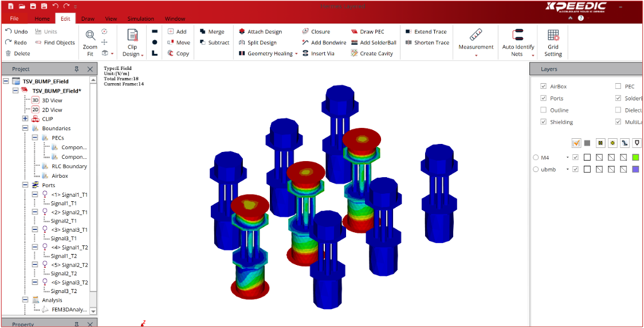Open the 3D View tree item
Viewport: 644px width, 328px height.
(52, 100)
